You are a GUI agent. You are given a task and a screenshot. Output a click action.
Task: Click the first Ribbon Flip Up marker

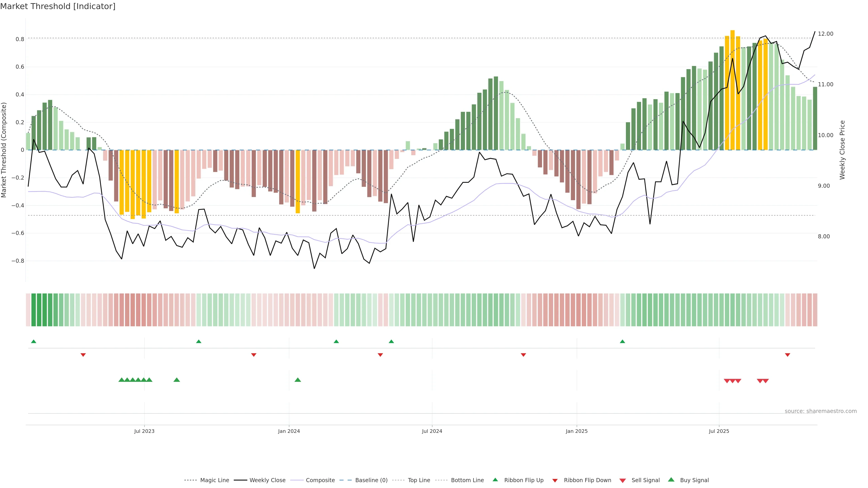(33, 342)
